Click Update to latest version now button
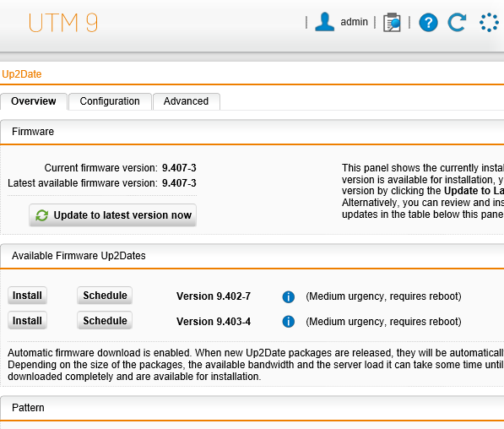 coord(112,215)
